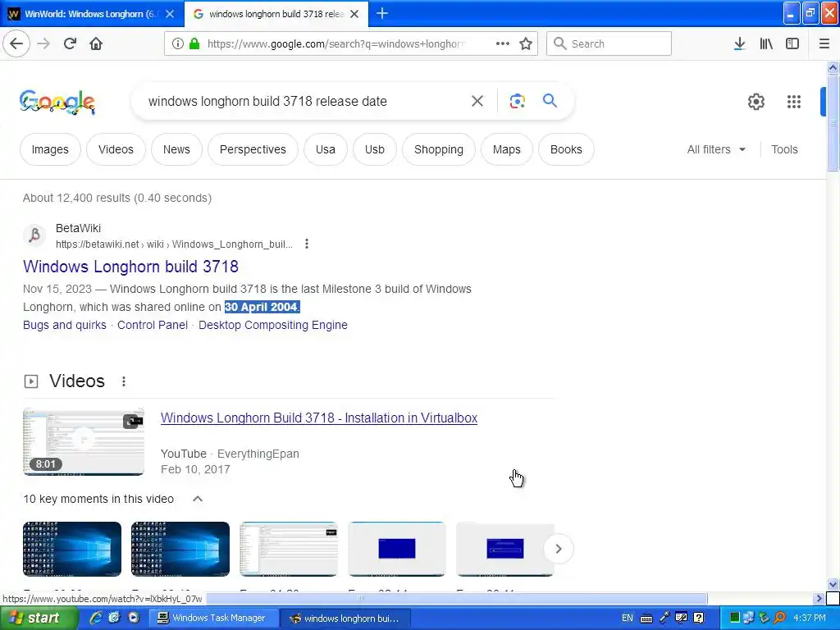
Task: Select the Google search results tab
Action: (276, 14)
